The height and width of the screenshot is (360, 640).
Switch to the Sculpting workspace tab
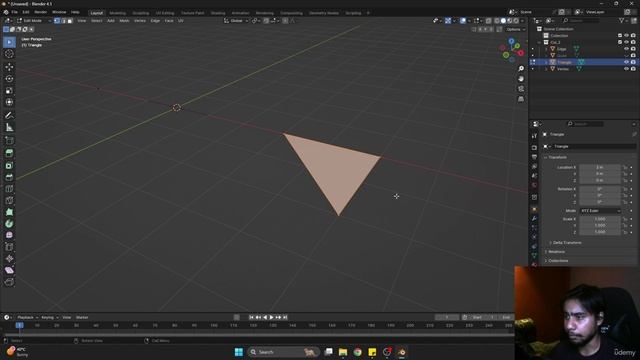pyautogui.click(x=140, y=13)
